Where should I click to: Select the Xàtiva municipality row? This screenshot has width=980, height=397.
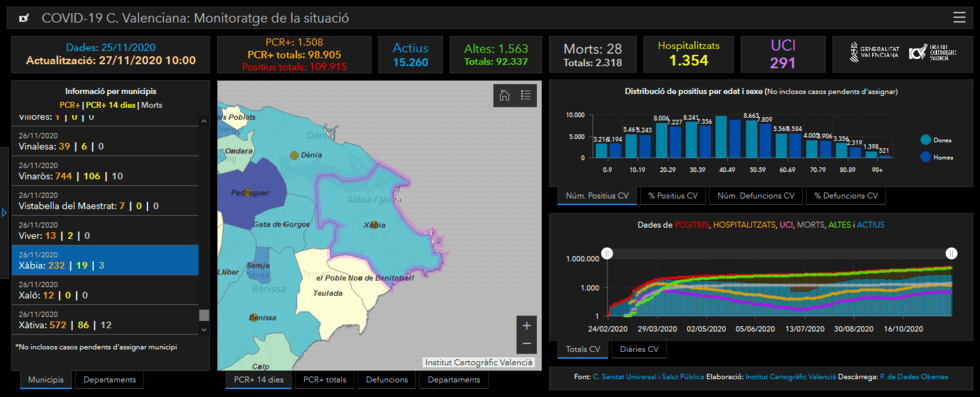pyautogui.click(x=105, y=320)
